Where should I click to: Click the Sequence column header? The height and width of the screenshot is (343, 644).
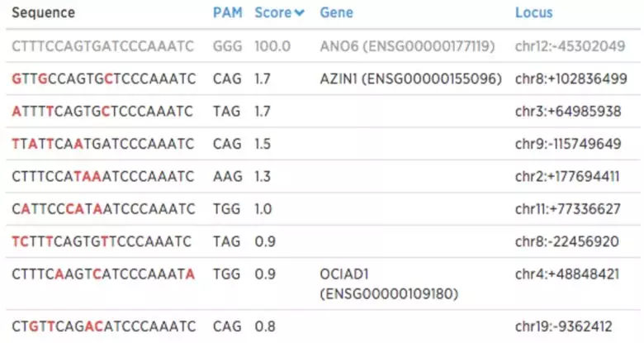[x=44, y=12]
